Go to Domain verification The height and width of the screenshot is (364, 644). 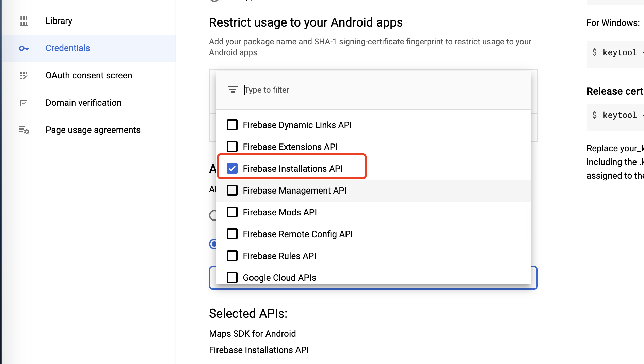coord(89,103)
